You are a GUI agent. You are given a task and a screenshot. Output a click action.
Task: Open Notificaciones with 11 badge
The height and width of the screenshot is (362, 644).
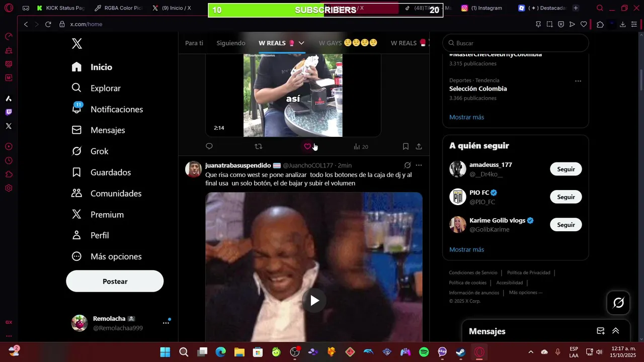[x=107, y=109]
